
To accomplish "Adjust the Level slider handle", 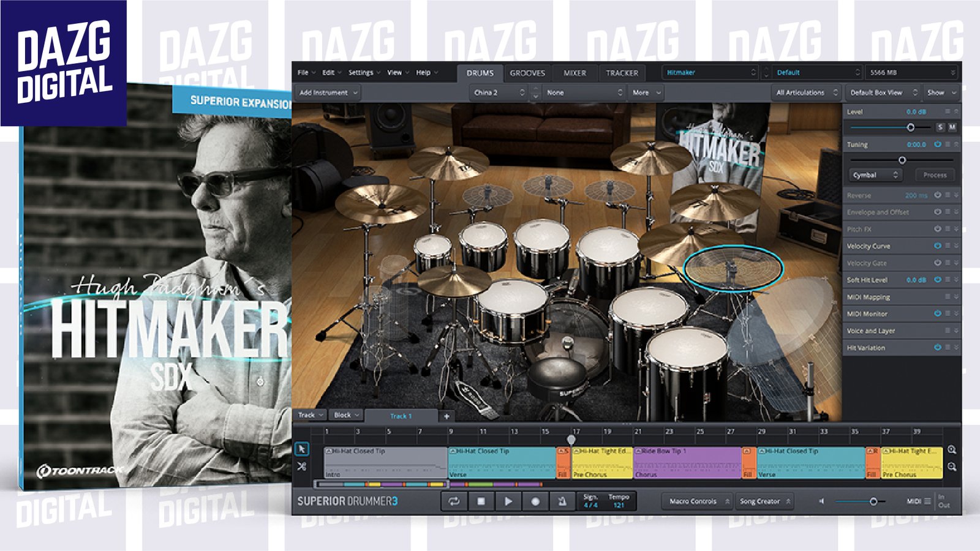I will 911,127.
